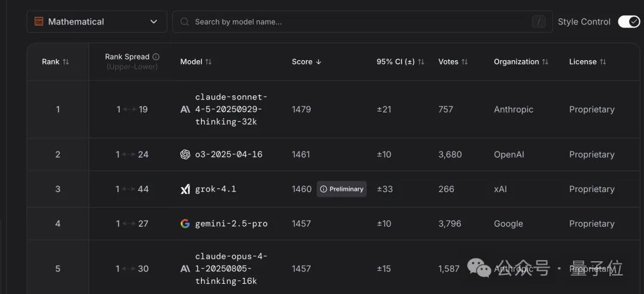Click the sort arrows next to Votes
Image resolution: width=644 pixels, height=294 pixels.
pyautogui.click(x=465, y=62)
